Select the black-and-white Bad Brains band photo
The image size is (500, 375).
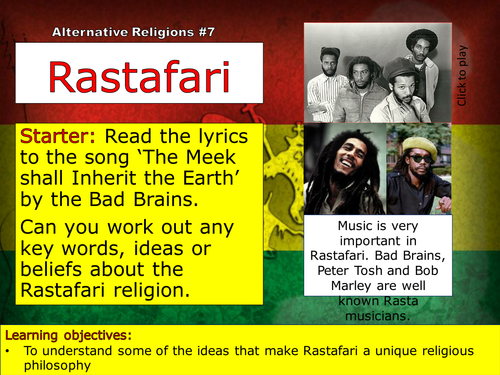(x=378, y=73)
